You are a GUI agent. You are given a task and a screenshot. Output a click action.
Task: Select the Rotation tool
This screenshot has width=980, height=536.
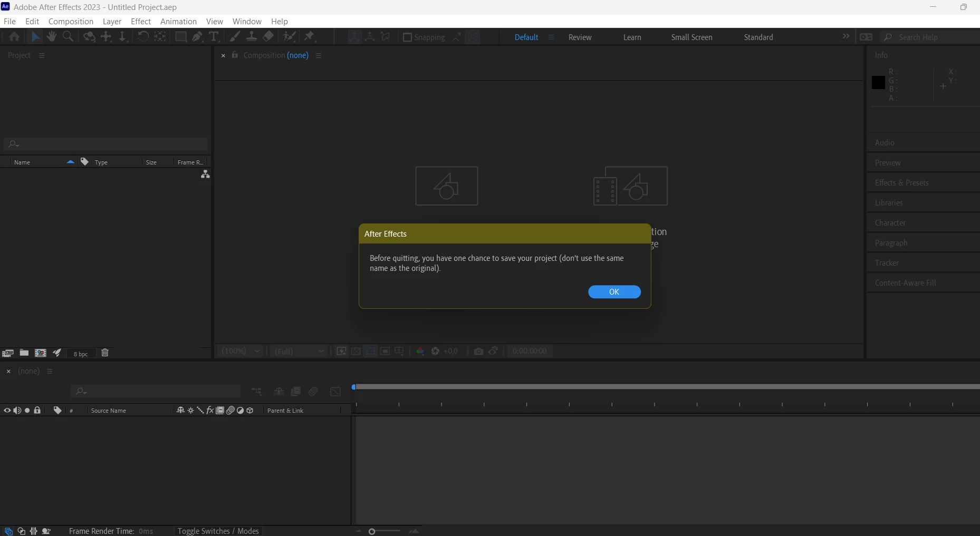point(143,36)
